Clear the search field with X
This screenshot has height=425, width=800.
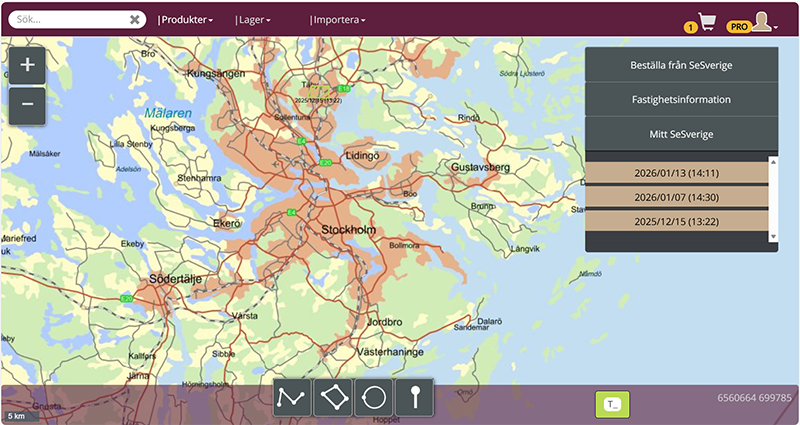tap(135, 19)
